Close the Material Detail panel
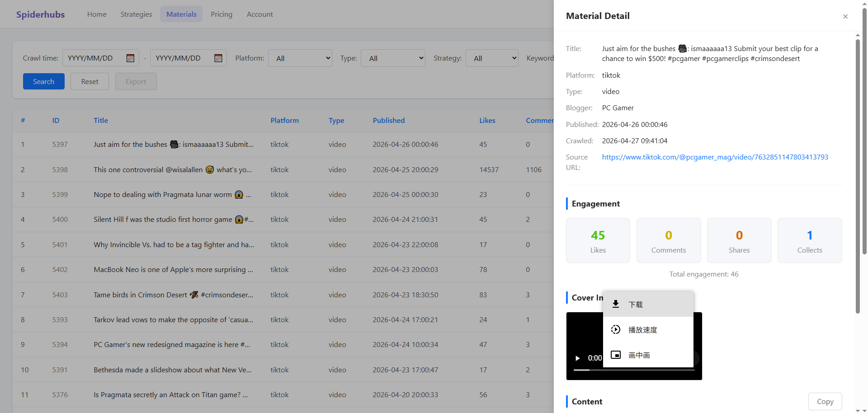The width and height of the screenshot is (868, 413). (845, 17)
